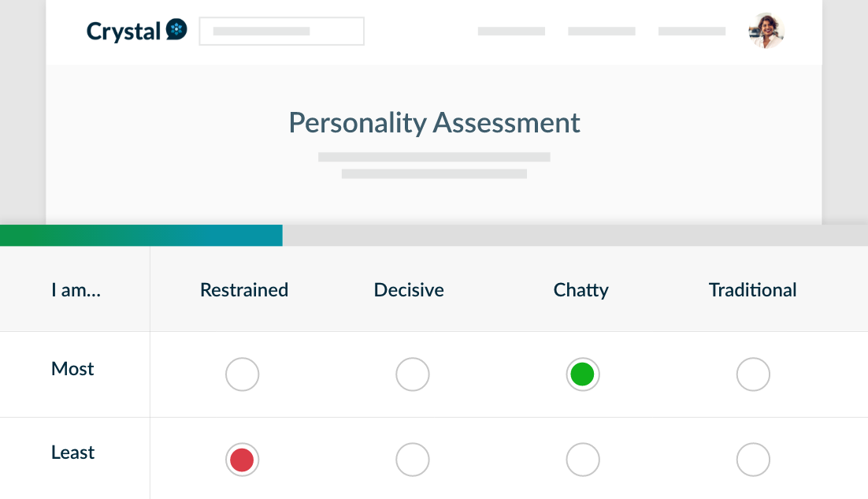Click the Chatty column header
Image resolution: width=868 pixels, height=499 pixels.
click(x=581, y=290)
